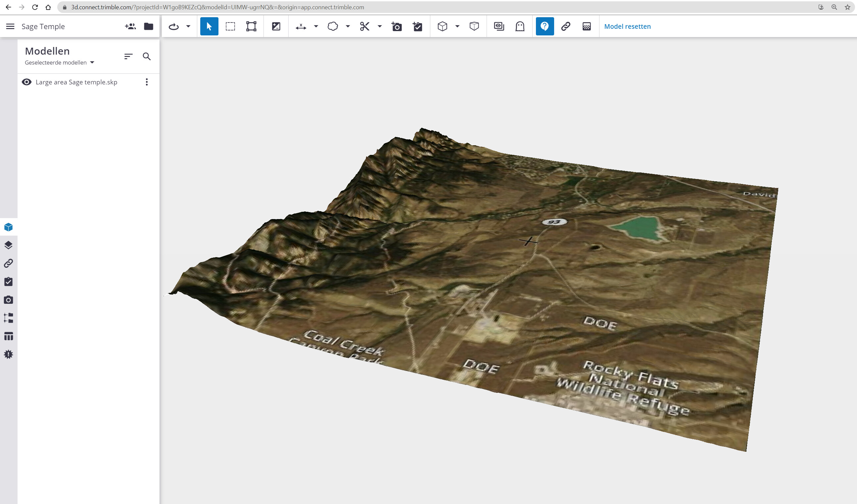Activate the Clip plane scissors tool

pyautogui.click(x=364, y=26)
